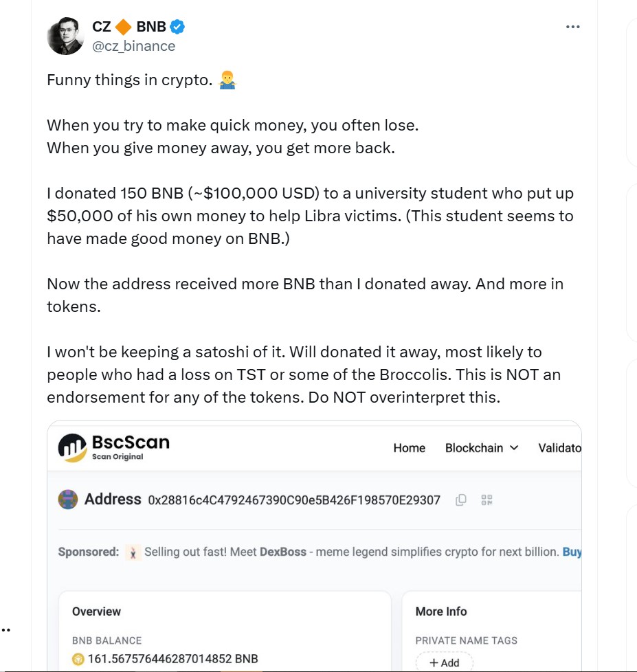Viewport: 637px width, 672px height.
Task: Click the blue verified badge
Action: 178,27
